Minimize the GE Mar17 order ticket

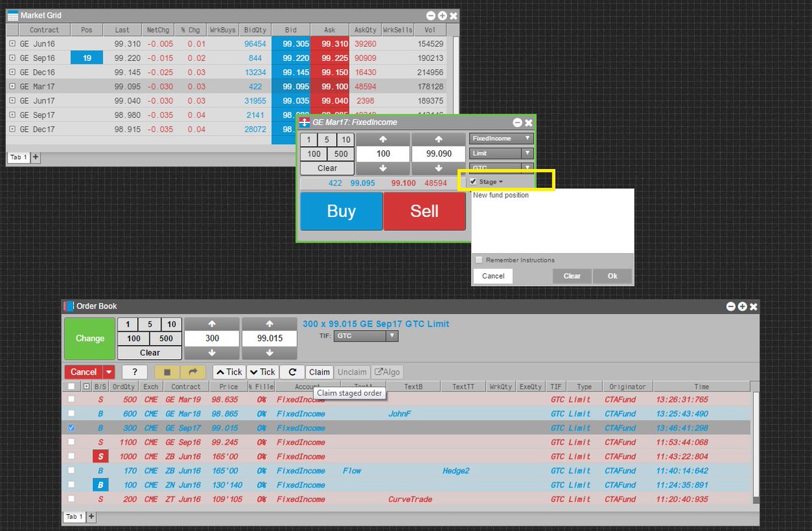tap(518, 122)
